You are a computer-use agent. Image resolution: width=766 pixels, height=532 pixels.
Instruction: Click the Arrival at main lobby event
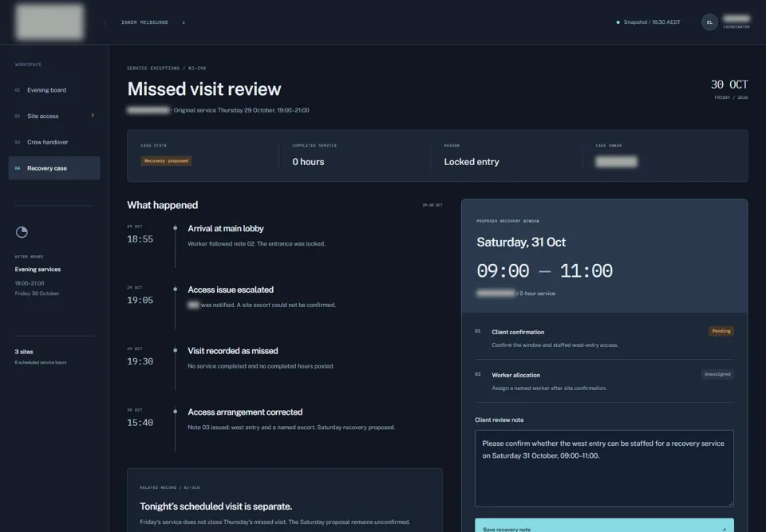coord(225,229)
